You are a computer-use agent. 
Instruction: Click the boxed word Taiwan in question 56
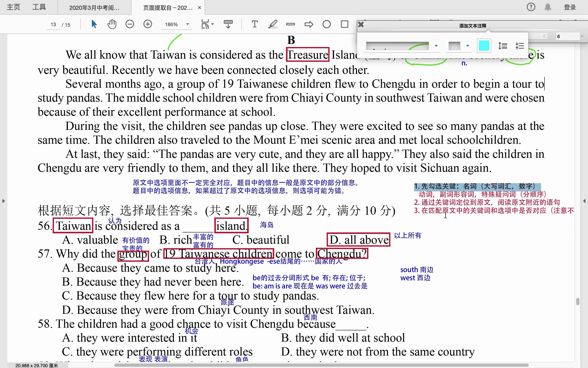point(73,226)
